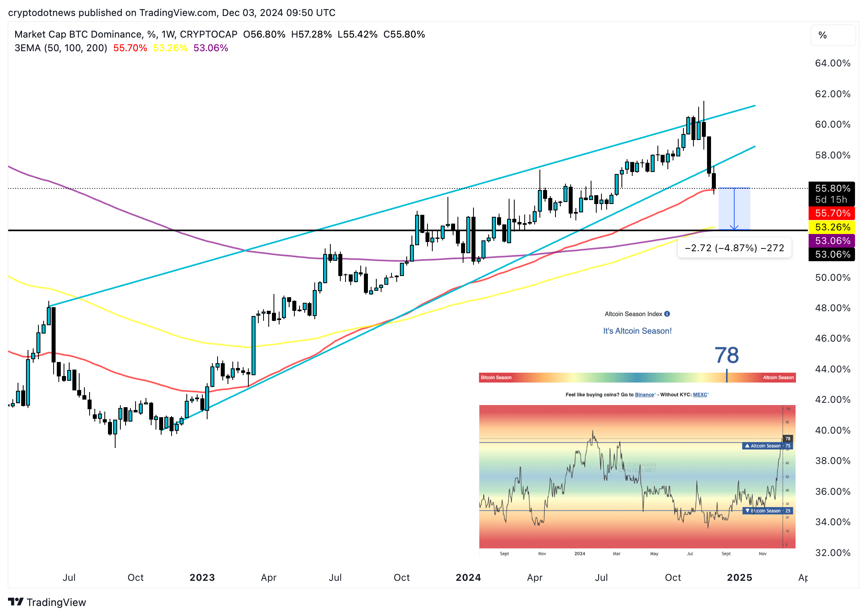Image resolution: width=867 pixels, height=616 pixels.
Task: Click the It's Altcoin Season! heading
Action: tap(637, 331)
